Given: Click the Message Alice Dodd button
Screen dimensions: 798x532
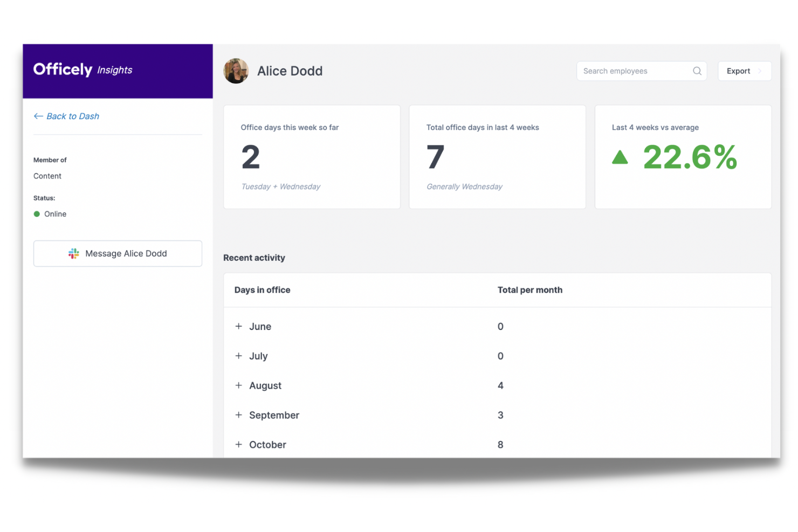Looking at the screenshot, I should click(x=118, y=253).
